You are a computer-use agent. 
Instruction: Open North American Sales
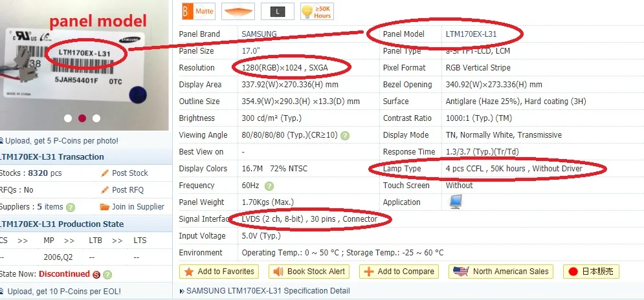(x=501, y=272)
